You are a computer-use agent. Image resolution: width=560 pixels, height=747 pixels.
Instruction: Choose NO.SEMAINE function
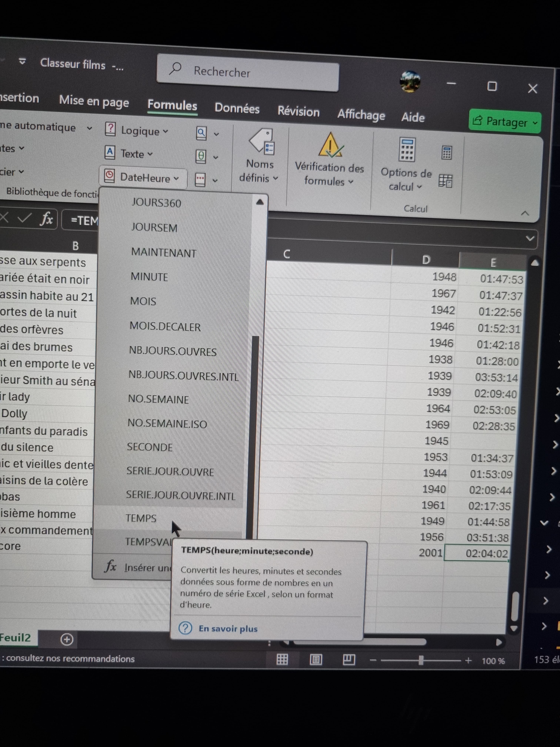coord(158,399)
